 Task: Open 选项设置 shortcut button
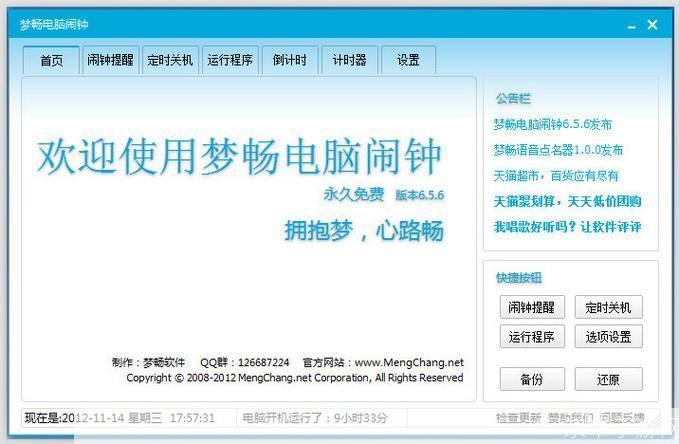[x=608, y=337]
